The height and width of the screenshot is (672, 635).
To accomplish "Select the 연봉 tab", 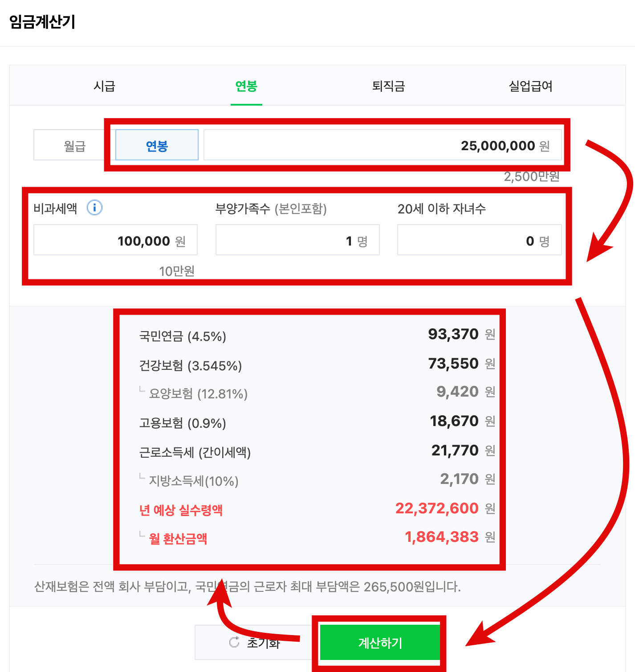I will tap(246, 86).
